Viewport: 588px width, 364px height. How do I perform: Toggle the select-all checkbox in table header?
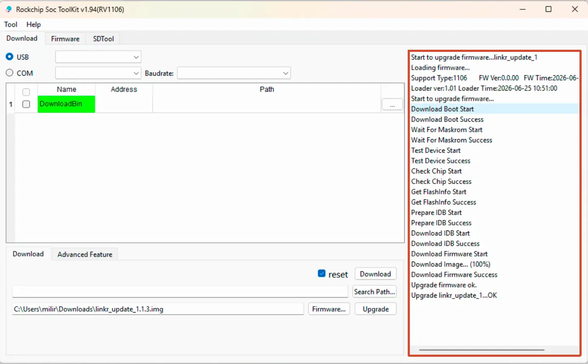(x=26, y=92)
